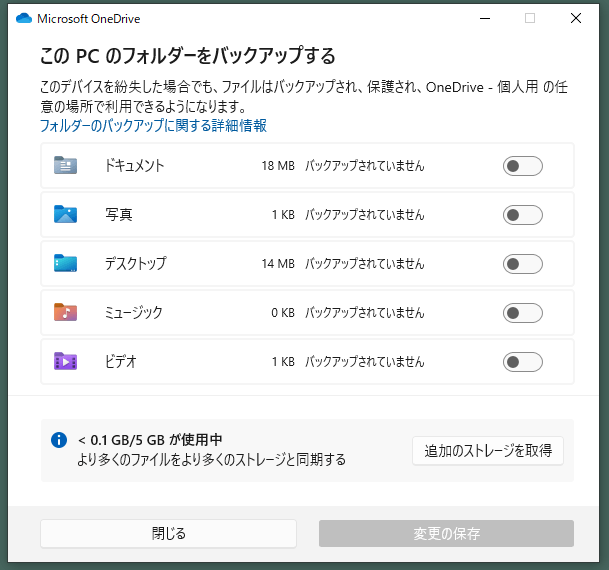Click the ビデオ folder icon
This screenshot has width=609, height=570.
[65, 361]
